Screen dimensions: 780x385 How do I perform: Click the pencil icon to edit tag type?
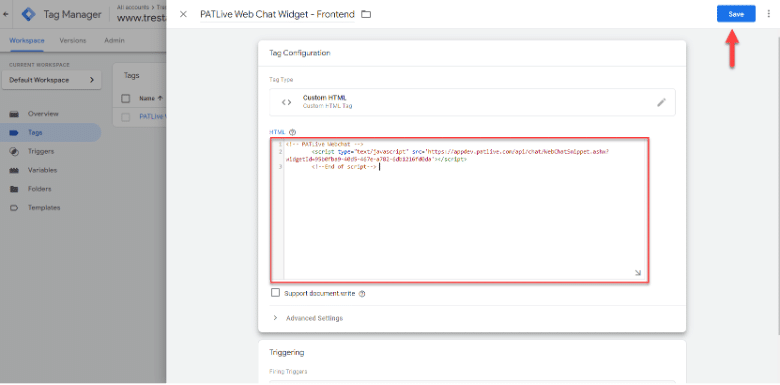tap(661, 102)
